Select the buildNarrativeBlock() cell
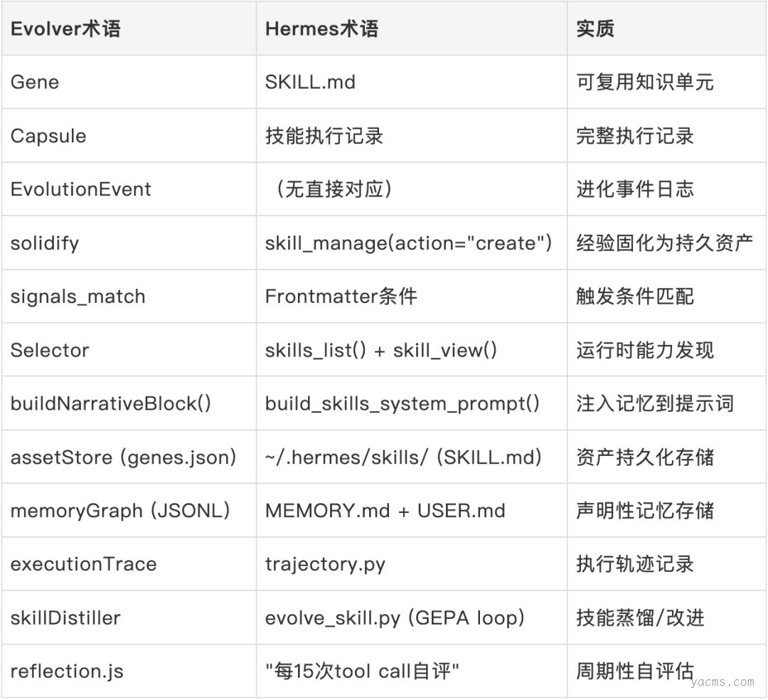The height and width of the screenshot is (700, 768). coord(111,403)
